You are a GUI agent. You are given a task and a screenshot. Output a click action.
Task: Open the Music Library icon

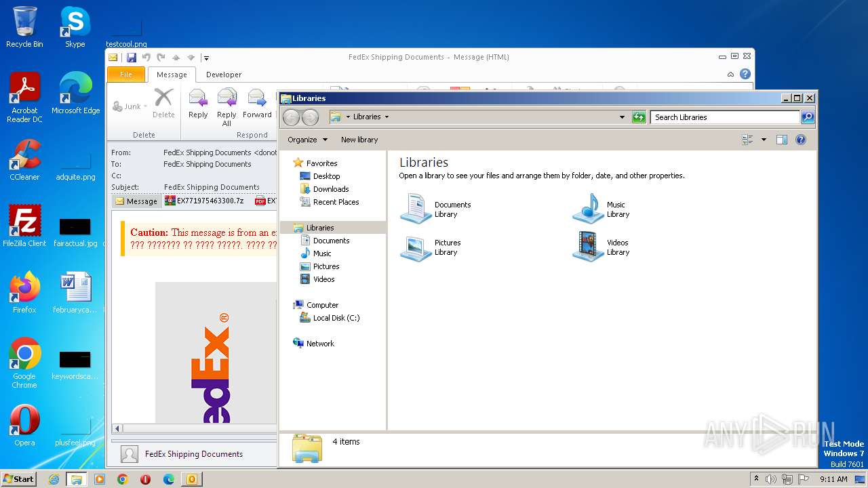(588, 209)
